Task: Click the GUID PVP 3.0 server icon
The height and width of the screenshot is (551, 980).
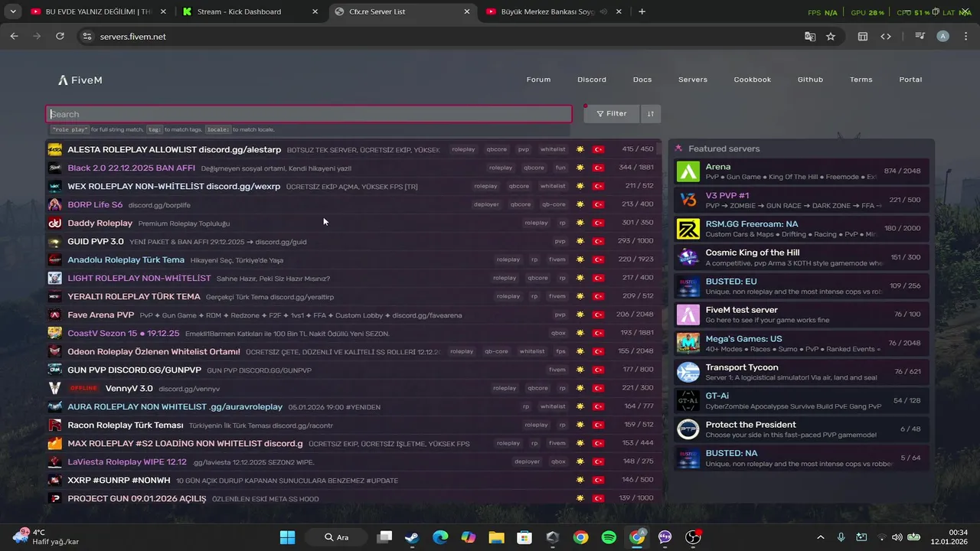Action: pos(55,242)
